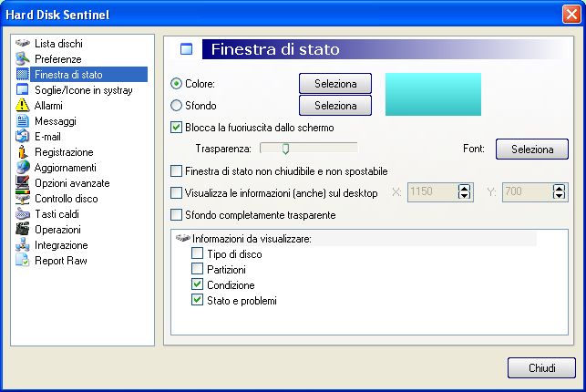Click the Tasti caldi keyboard icon
This screenshot has height=392, width=586.
point(23,214)
